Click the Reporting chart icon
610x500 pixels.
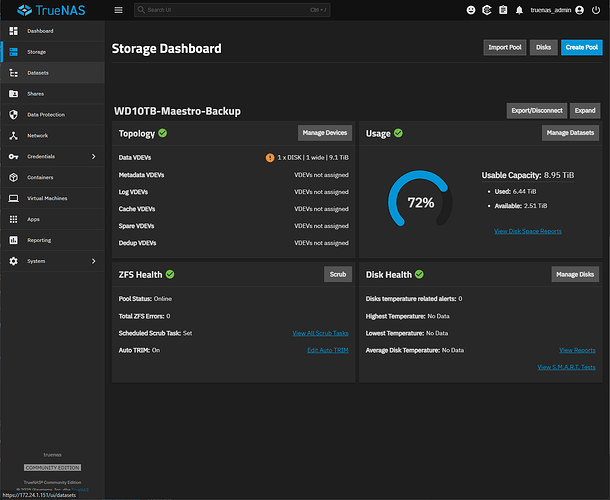coord(14,240)
